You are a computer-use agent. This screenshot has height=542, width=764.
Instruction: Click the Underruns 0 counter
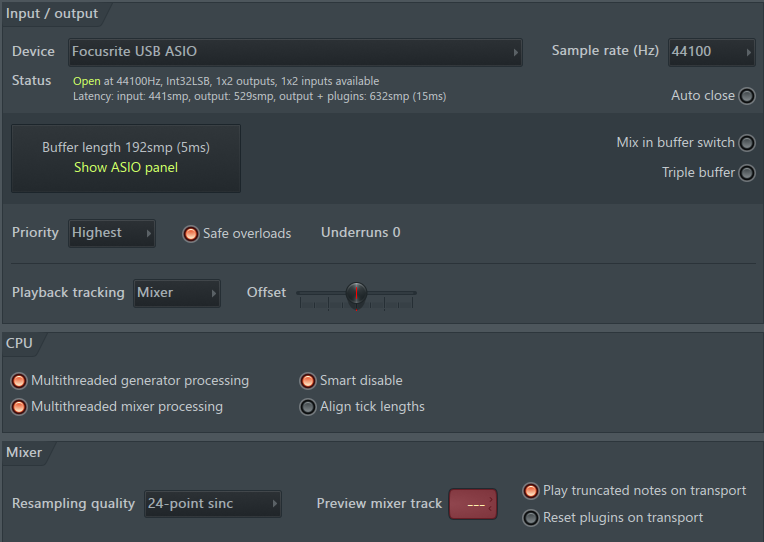[x=360, y=233]
